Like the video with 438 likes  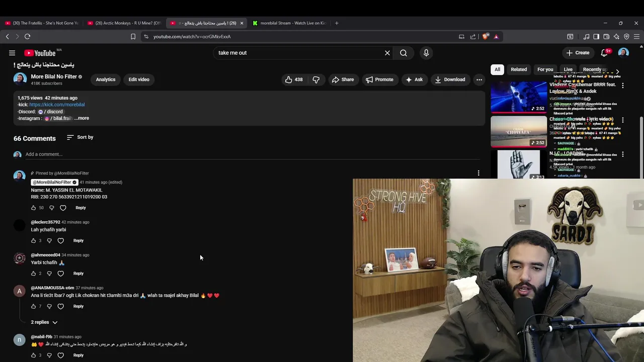293,79
